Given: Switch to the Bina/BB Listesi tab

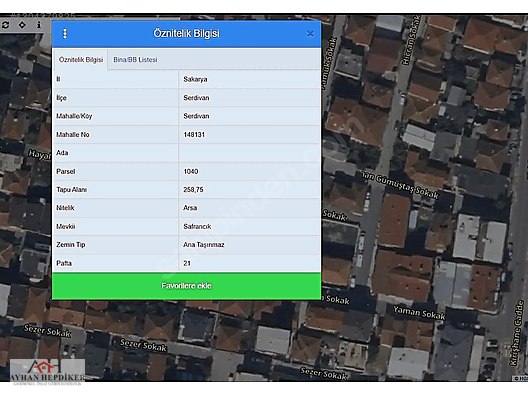Looking at the screenshot, I should tap(135, 60).
